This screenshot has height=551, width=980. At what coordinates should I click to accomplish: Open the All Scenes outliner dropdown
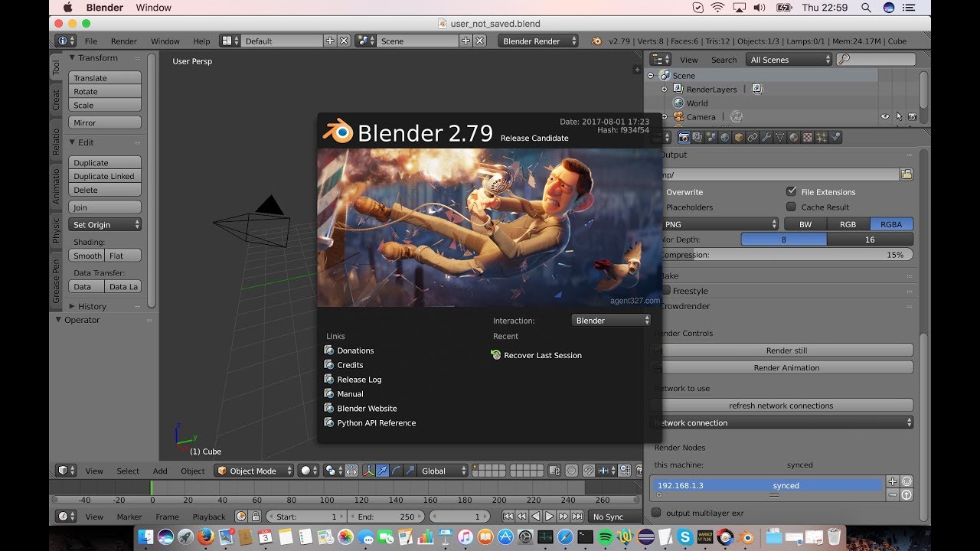(x=789, y=60)
